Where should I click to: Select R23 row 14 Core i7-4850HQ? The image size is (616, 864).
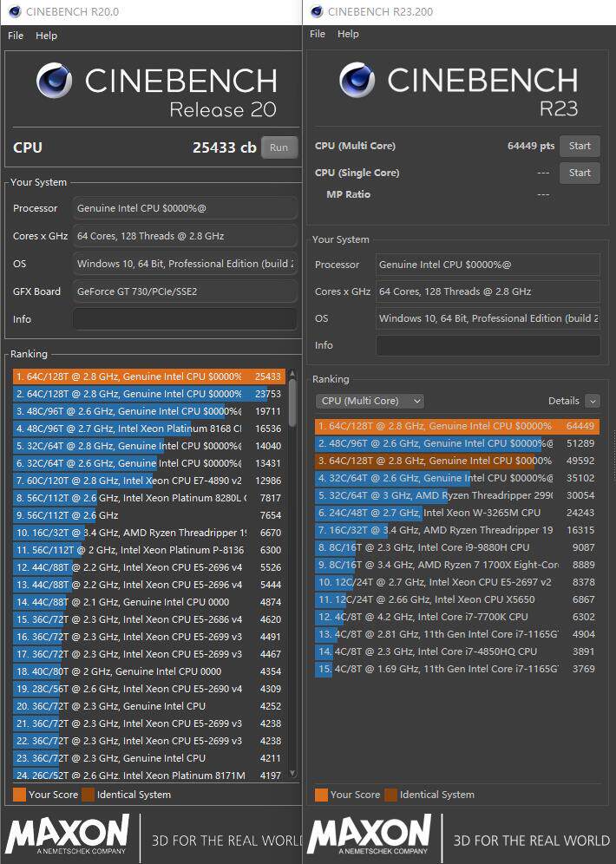457,651
